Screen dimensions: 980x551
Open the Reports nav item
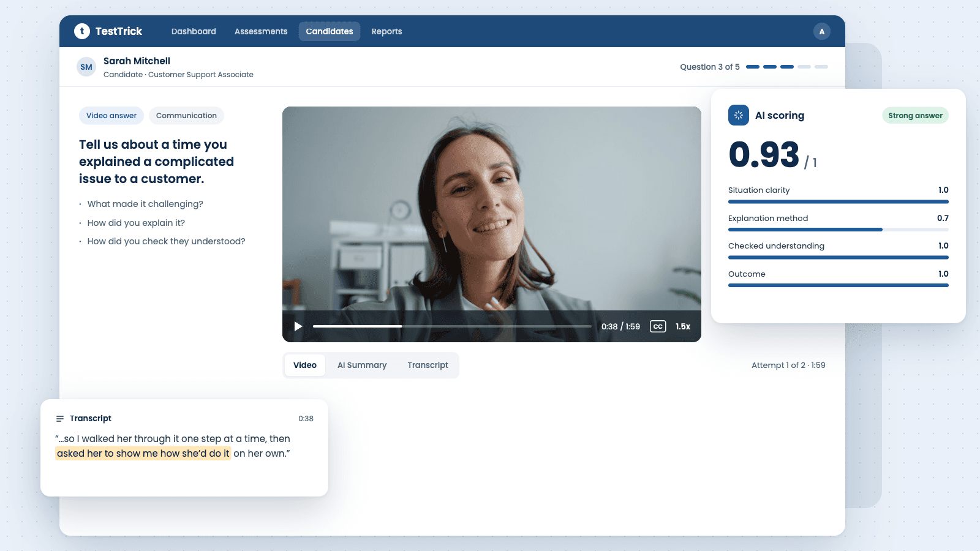tap(386, 31)
